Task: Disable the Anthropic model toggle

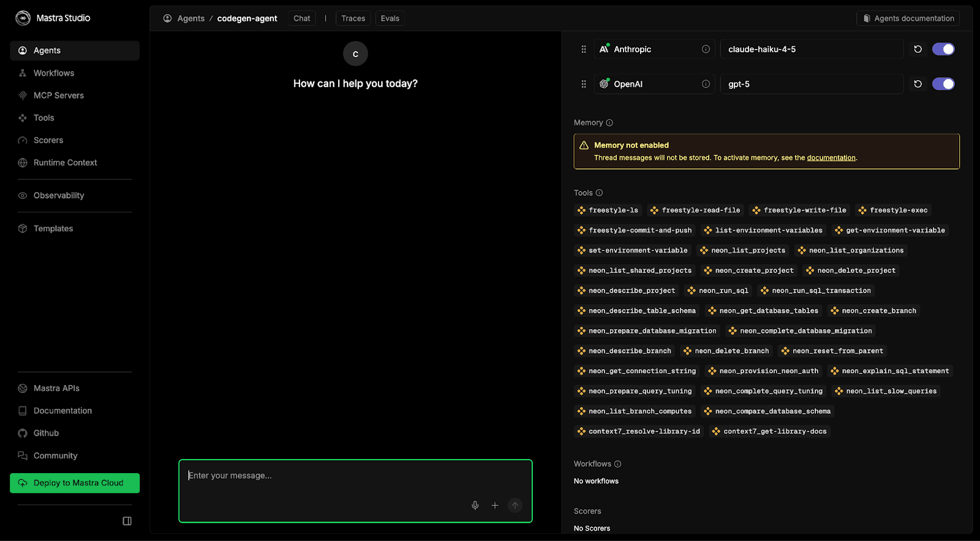Action: (943, 49)
